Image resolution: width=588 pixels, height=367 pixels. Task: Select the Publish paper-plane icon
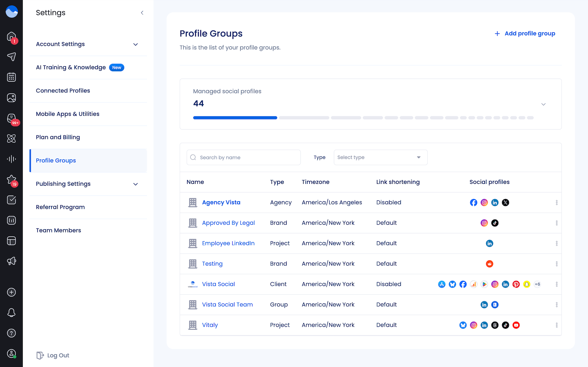point(11,57)
